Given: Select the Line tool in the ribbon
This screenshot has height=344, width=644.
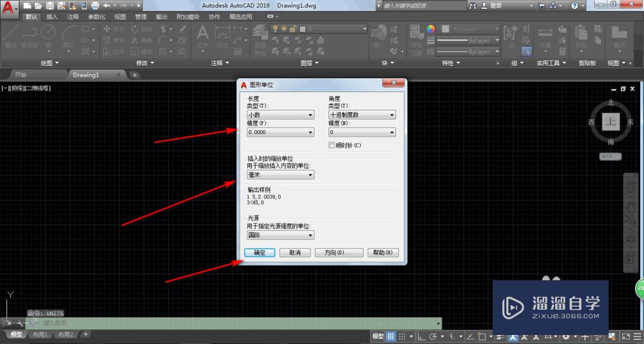Looking at the screenshot, I should [10, 36].
